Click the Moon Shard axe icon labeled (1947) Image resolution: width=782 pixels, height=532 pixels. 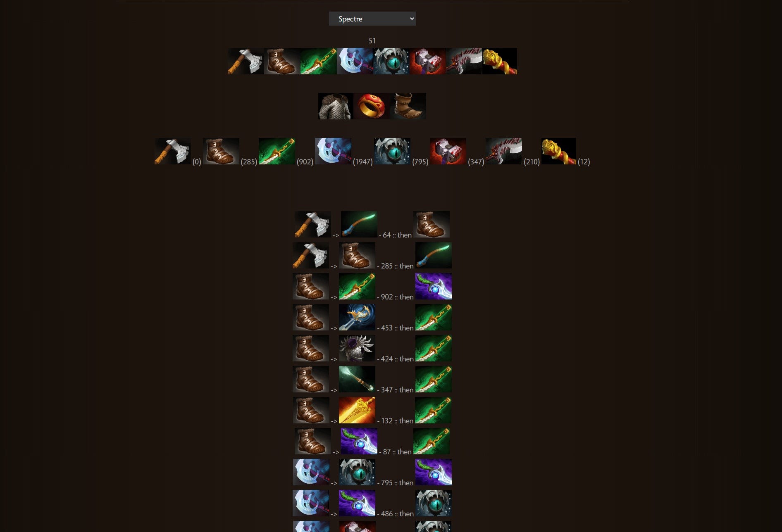click(x=333, y=151)
